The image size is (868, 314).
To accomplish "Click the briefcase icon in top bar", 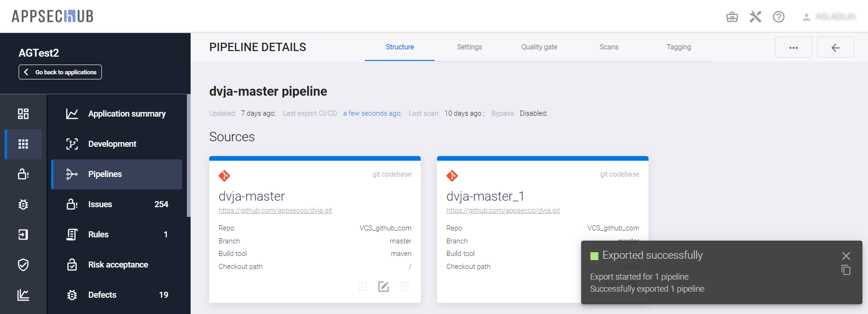I will pyautogui.click(x=732, y=17).
